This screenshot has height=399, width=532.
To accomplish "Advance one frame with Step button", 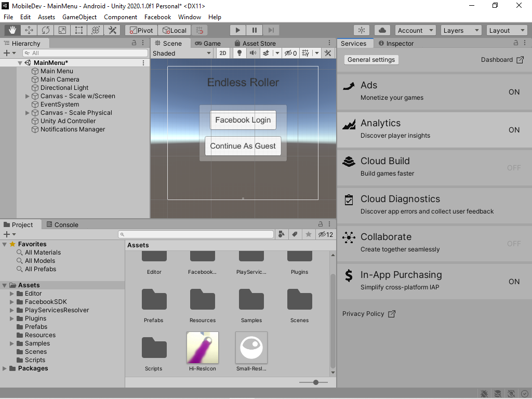I will click(x=271, y=30).
